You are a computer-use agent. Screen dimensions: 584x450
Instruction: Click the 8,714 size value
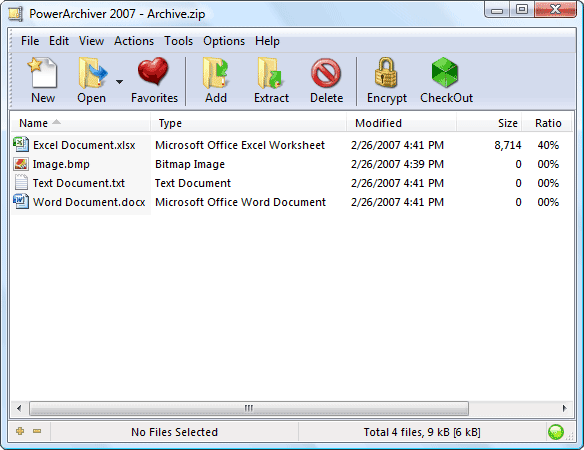click(x=508, y=145)
